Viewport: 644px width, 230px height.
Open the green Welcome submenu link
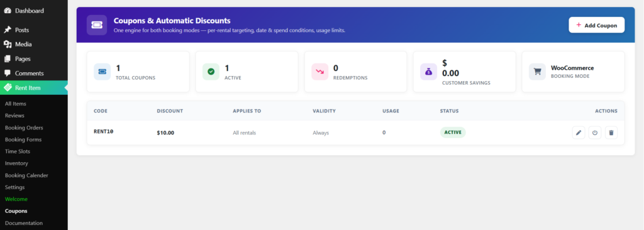pyautogui.click(x=16, y=199)
